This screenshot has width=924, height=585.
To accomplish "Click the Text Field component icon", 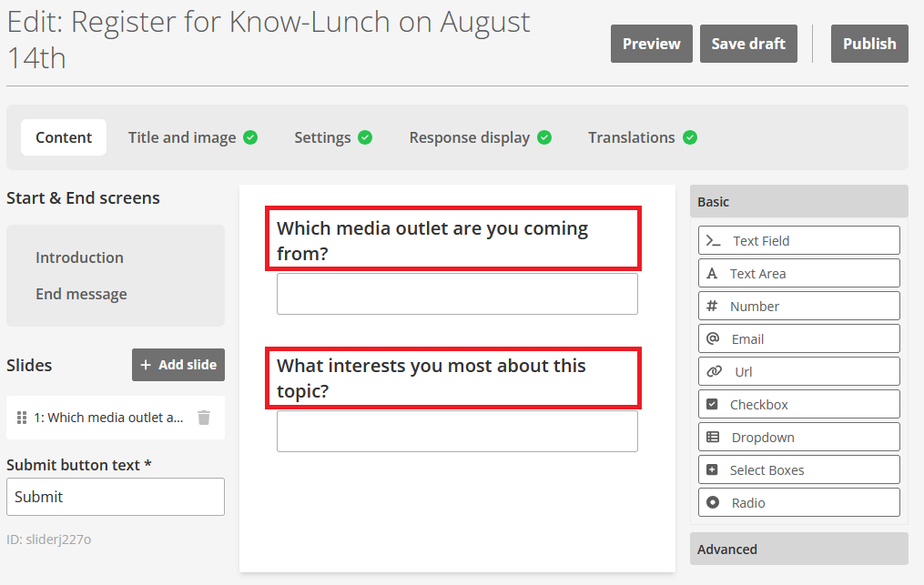I will (714, 241).
